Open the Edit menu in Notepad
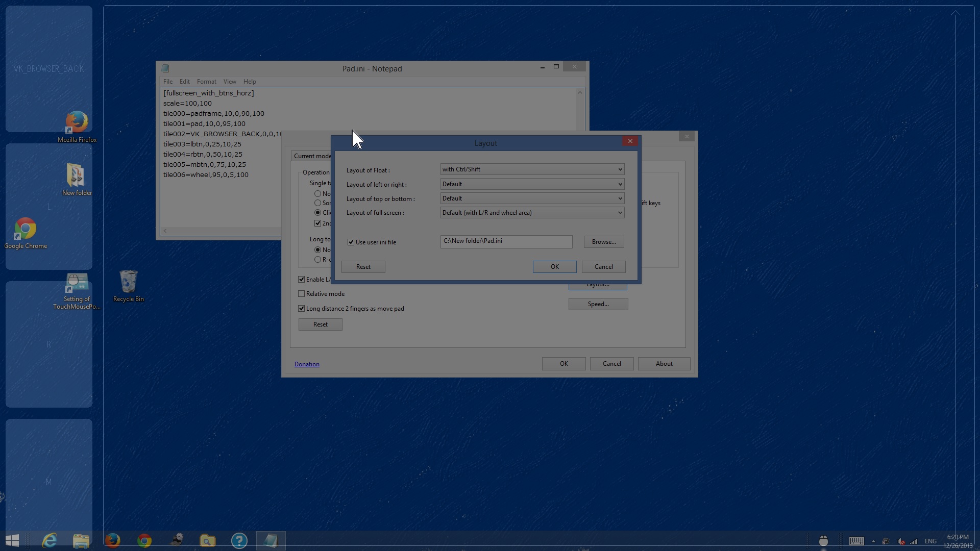The image size is (980, 551). click(184, 82)
